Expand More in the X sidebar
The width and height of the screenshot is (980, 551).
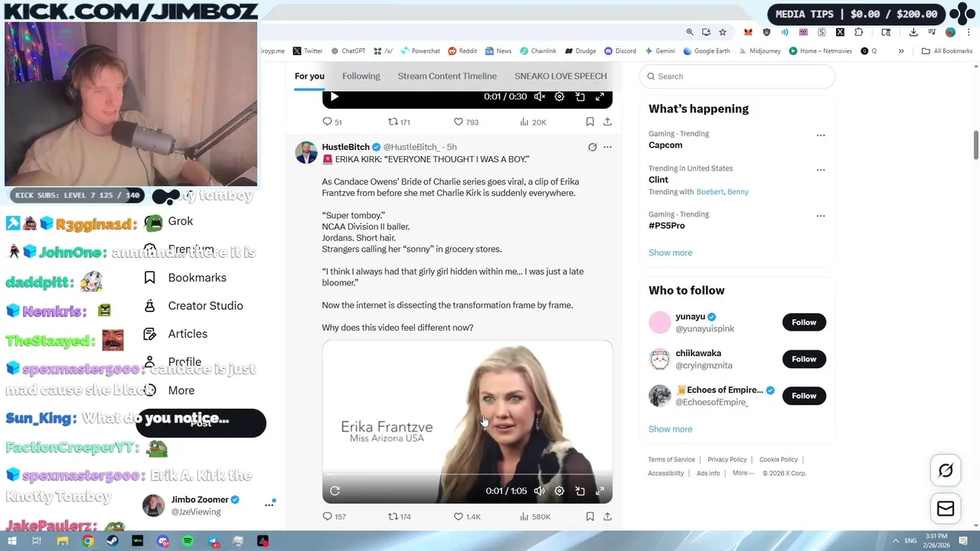(x=181, y=390)
